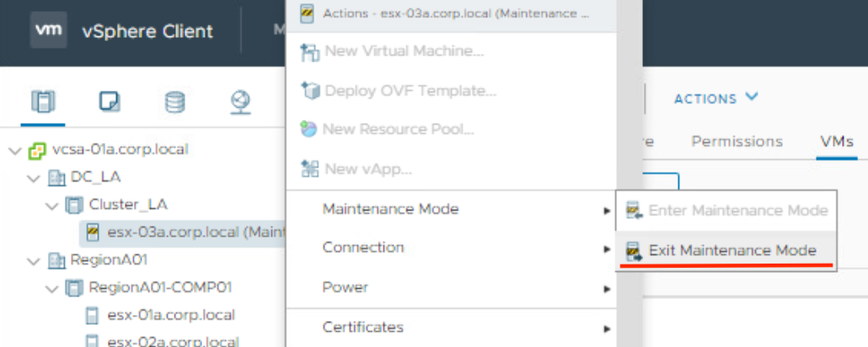Open the ACTIONS dropdown
Viewport: 868px width, 347px height.
(715, 99)
